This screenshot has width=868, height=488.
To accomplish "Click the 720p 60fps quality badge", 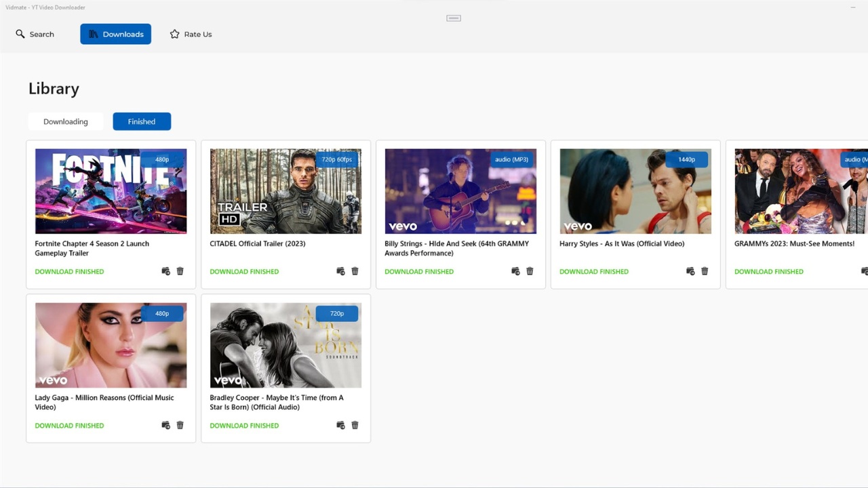I will [337, 159].
